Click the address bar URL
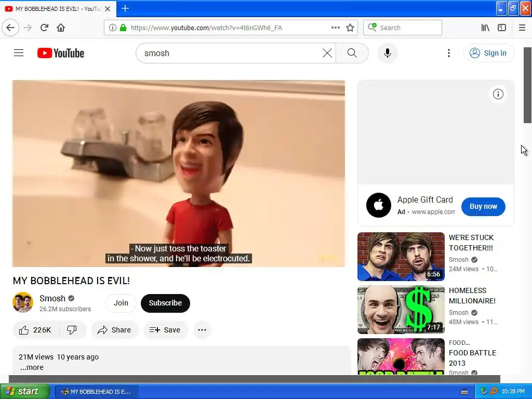 click(x=206, y=28)
